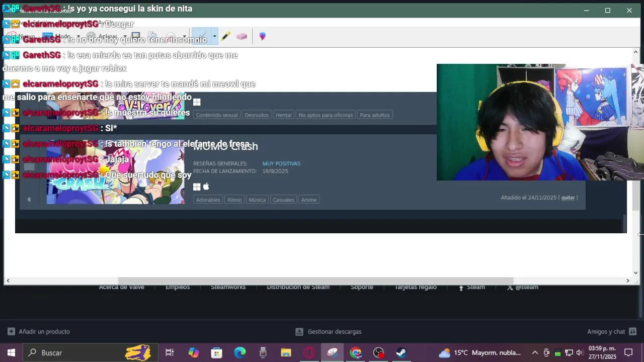This screenshot has width=644, height=362.
Task: Click the Empleos footer link
Action: coord(178,288)
